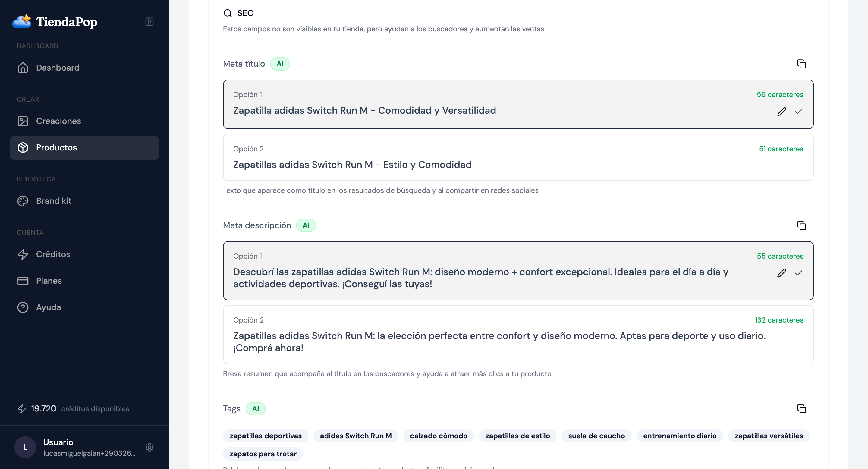Copy all generated Tags
The height and width of the screenshot is (469, 868).
tap(802, 408)
